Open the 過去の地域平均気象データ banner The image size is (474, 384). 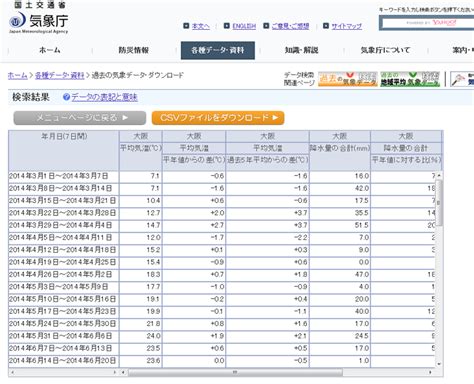click(x=410, y=79)
